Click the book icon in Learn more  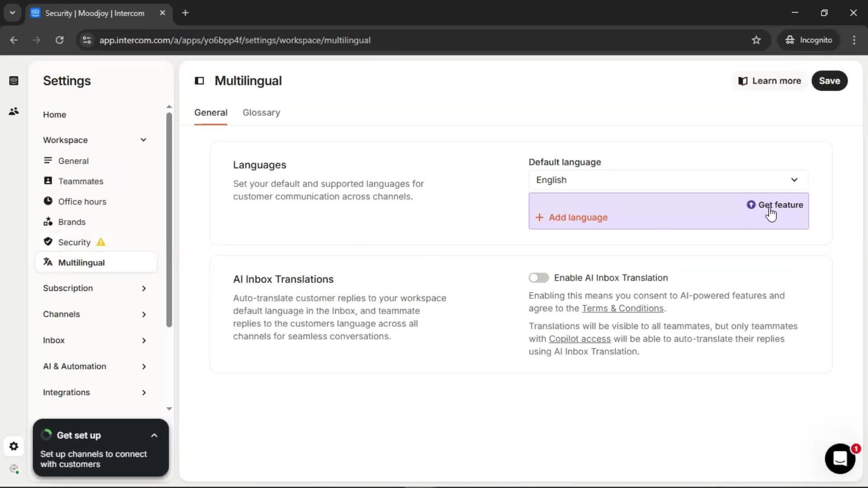tap(743, 81)
